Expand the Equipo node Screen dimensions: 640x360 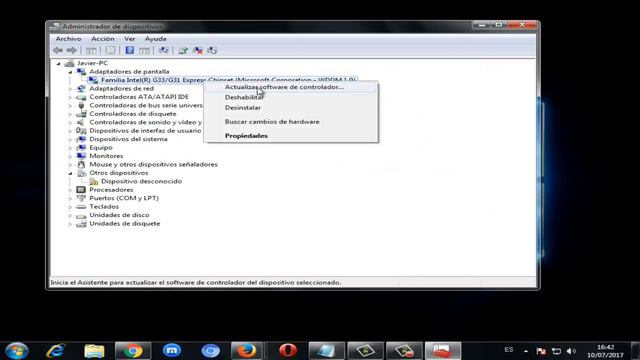(x=70, y=148)
